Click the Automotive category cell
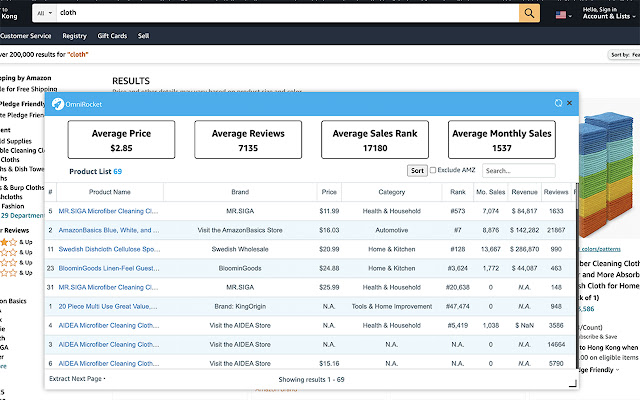The width and height of the screenshot is (640, 400). click(391, 230)
